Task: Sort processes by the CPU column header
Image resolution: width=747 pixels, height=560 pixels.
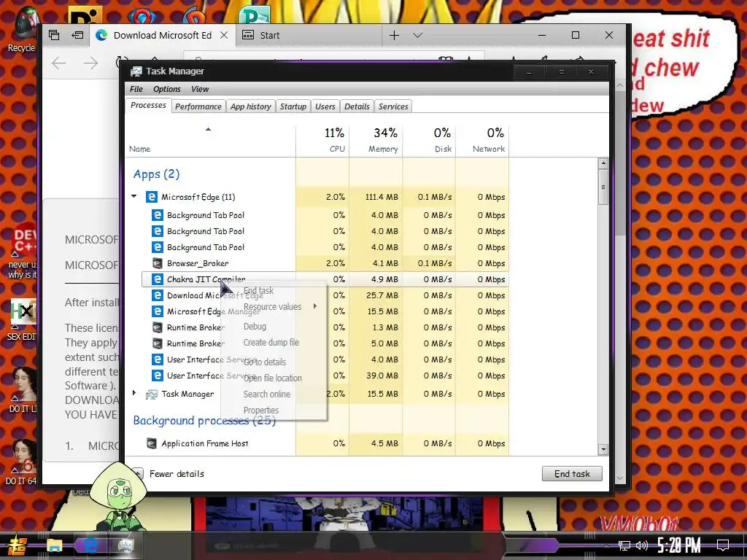Action: pyautogui.click(x=322, y=140)
